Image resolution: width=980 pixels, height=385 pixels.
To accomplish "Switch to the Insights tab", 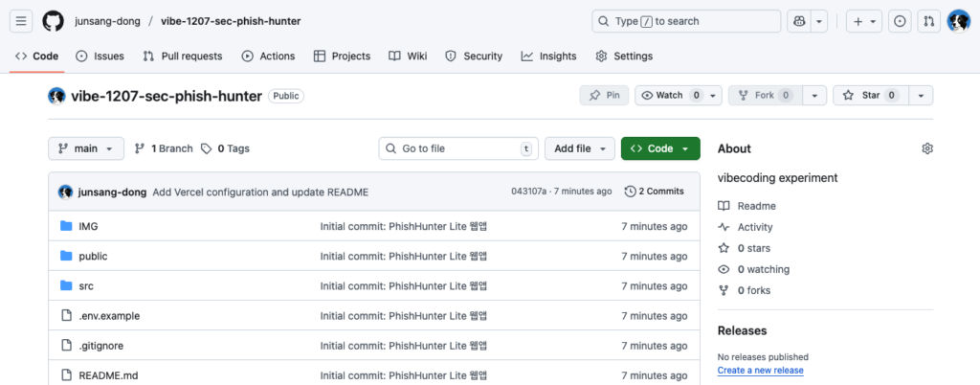I will (548, 57).
